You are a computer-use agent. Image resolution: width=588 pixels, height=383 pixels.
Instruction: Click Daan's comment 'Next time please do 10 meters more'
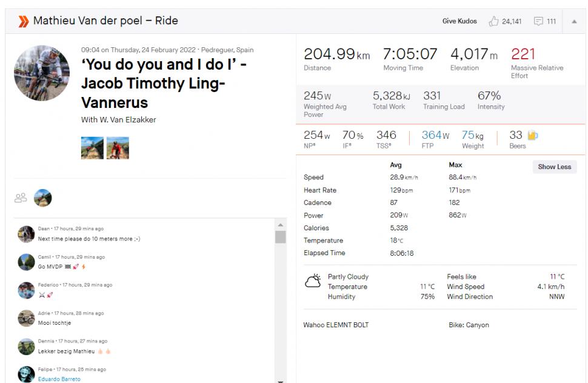coord(89,239)
